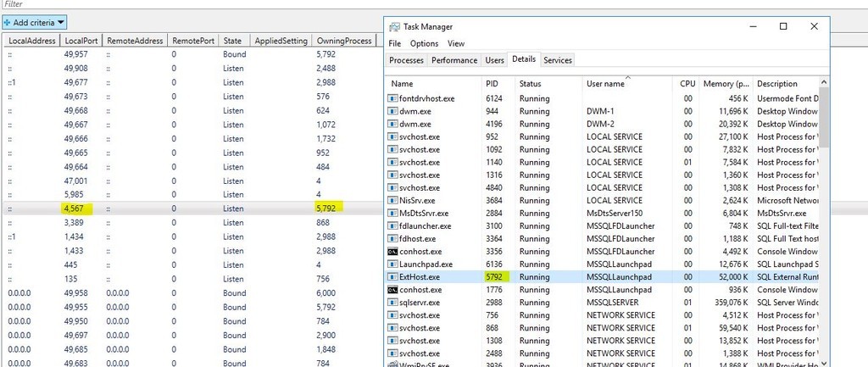Click the highlighted PID 5792 cell
868x367 pixels.
pos(497,277)
